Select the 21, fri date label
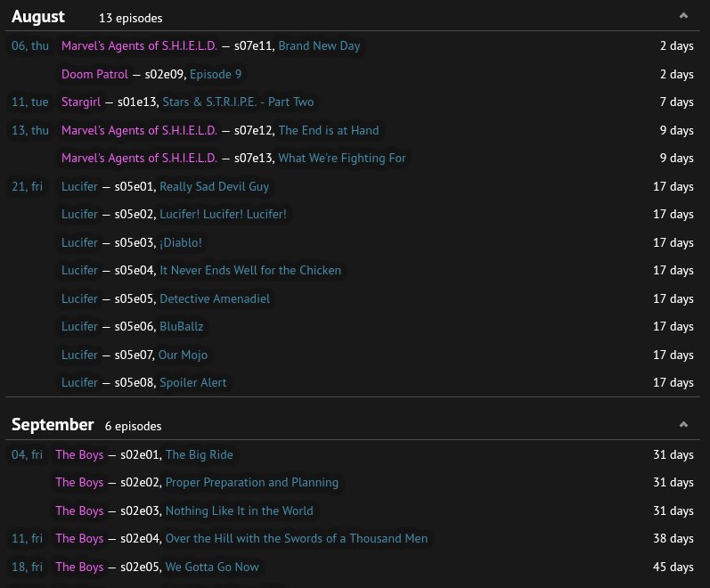Screen dimensions: 710x588 pos(27,186)
